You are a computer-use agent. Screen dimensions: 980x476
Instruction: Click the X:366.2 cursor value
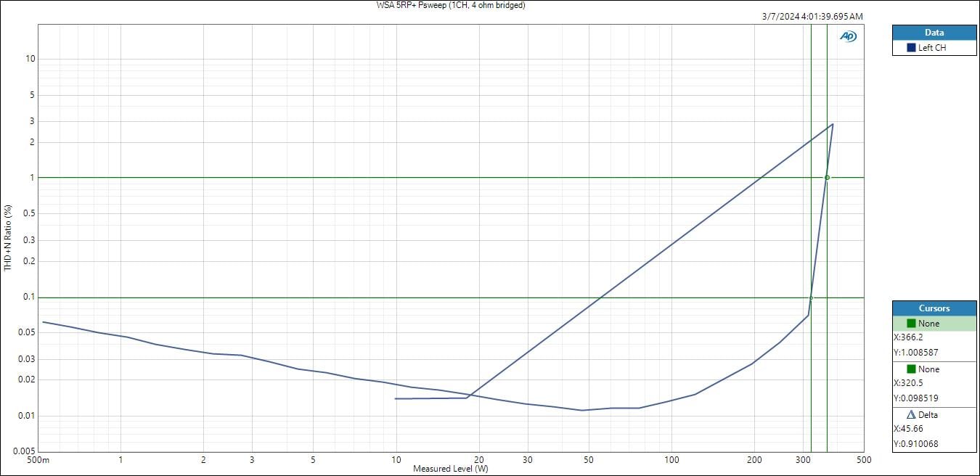pyautogui.click(x=910, y=337)
